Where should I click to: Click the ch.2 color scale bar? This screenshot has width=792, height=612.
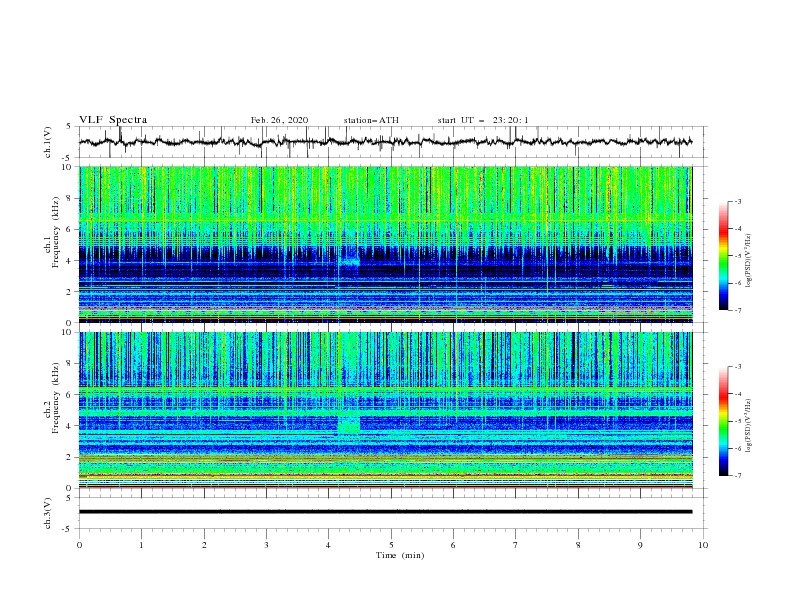coord(723,421)
